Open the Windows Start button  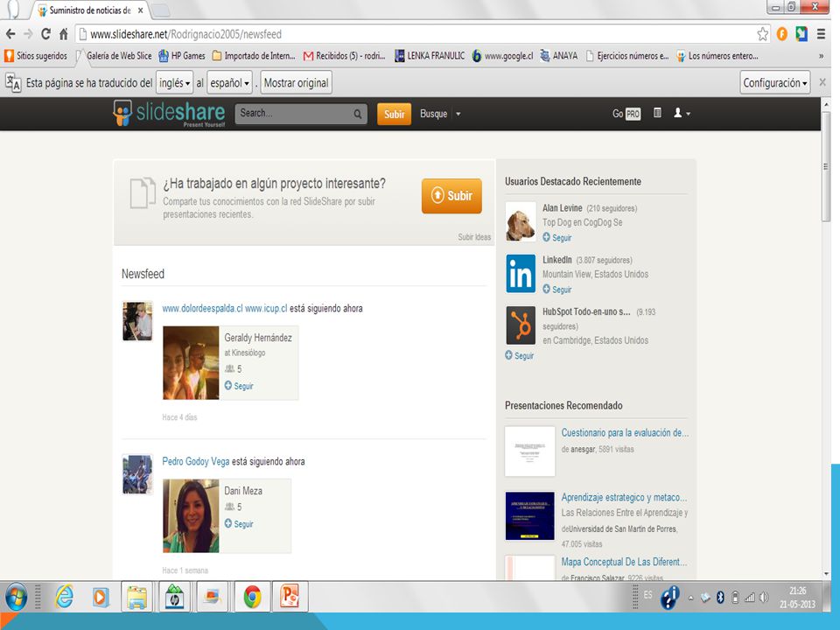coord(16,597)
